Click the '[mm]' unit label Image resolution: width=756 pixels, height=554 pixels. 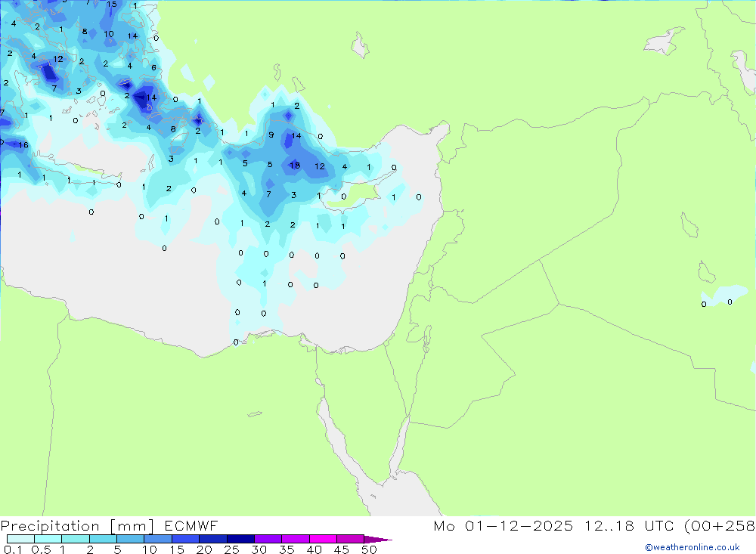(132, 526)
